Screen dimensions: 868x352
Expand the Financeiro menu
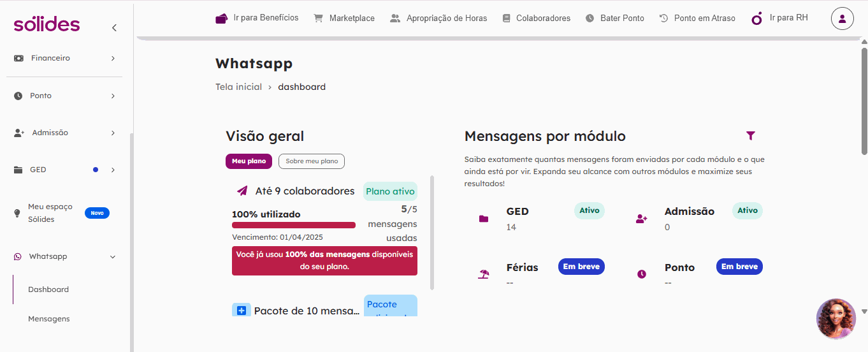[x=113, y=58]
